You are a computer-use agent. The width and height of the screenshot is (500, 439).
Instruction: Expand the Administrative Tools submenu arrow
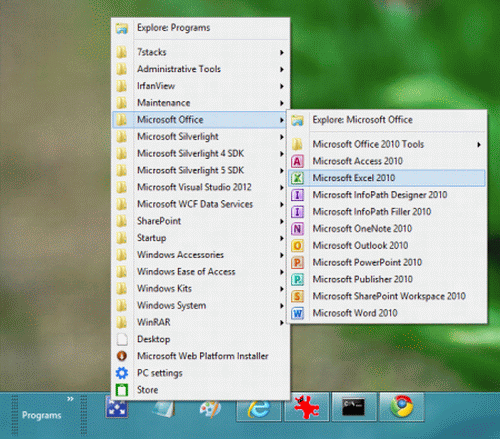(282, 69)
